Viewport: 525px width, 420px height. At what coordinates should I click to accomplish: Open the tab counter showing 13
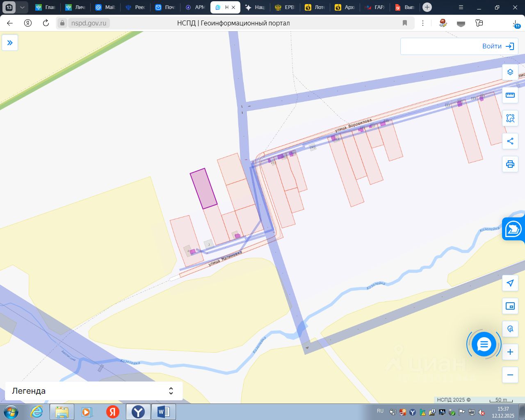(9, 7)
